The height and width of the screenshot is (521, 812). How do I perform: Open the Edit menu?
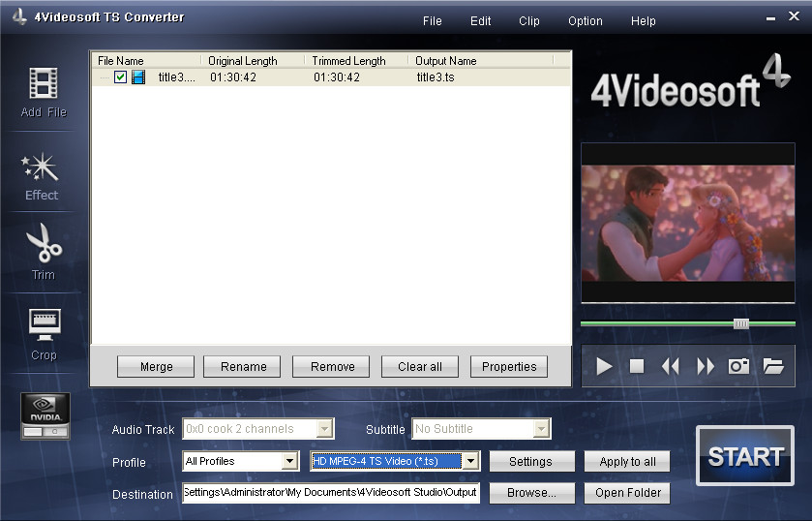click(x=480, y=21)
